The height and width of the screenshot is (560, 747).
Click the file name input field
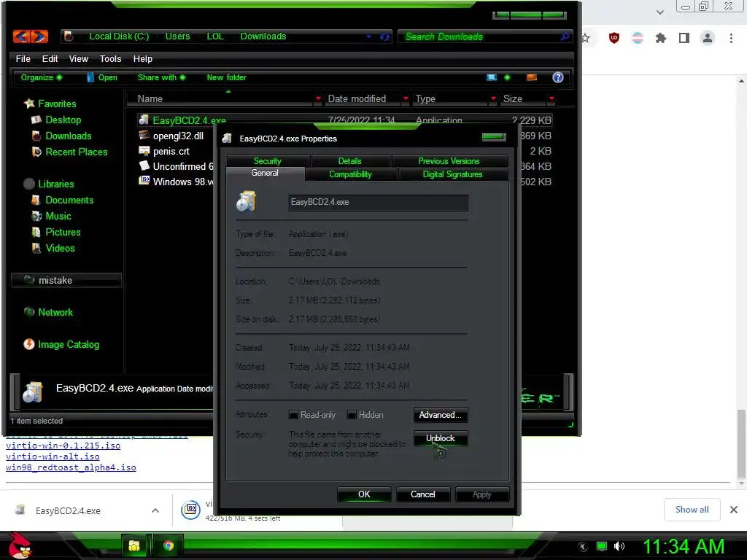[379, 203]
